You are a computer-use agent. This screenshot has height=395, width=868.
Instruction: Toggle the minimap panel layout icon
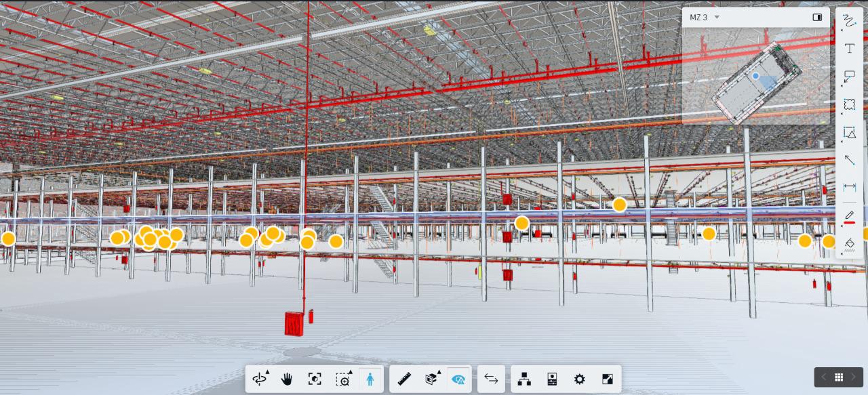(817, 18)
